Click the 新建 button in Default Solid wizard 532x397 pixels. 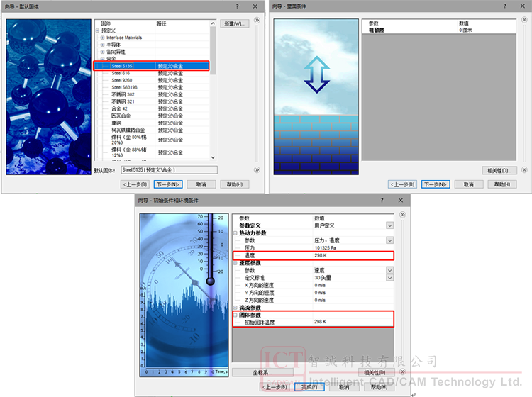(x=233, y=23)
